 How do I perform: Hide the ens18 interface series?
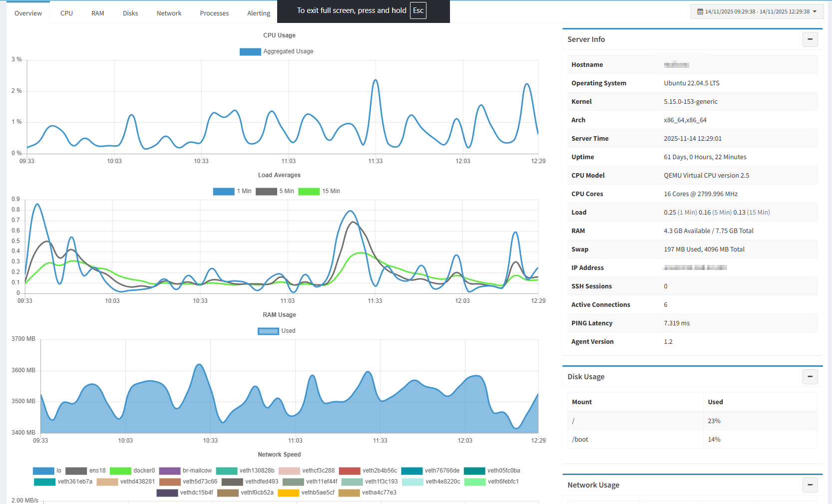click(88, 471)
